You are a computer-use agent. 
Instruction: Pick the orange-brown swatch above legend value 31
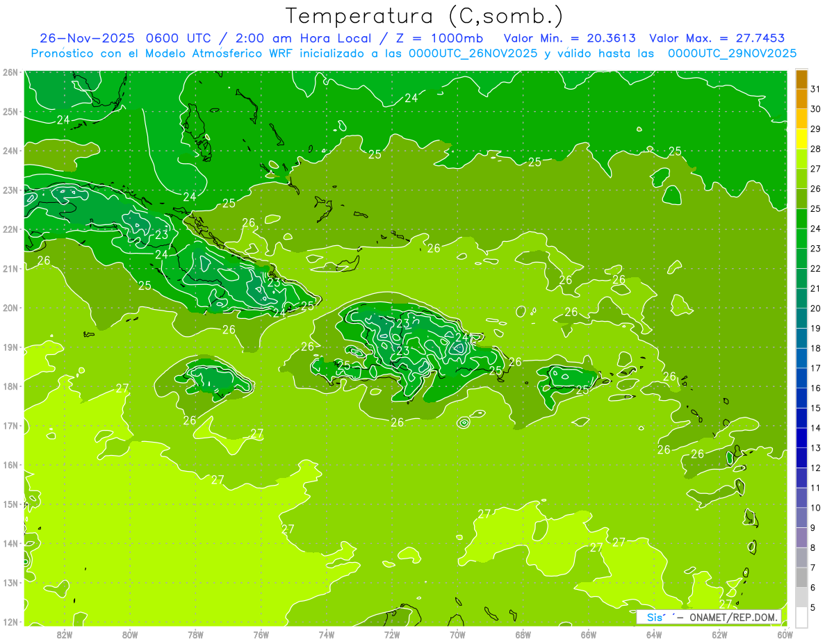click(x=801, y=79)
